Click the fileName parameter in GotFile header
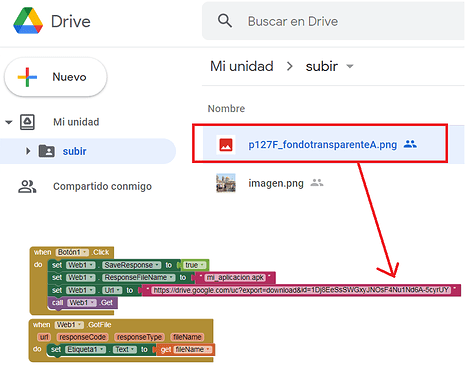Image resolution: width=465 pixels, height=375 pixels. point(187,337)
